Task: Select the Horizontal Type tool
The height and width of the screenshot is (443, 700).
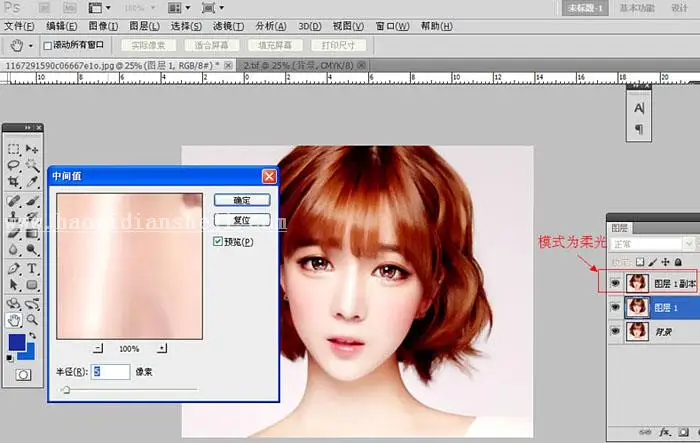Action: [32, 268]
